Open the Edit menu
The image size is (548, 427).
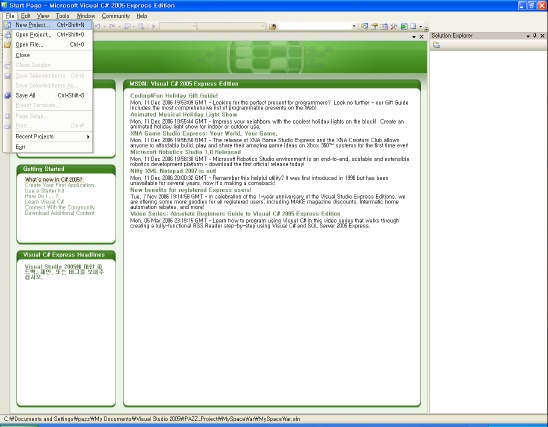[25, 16]
